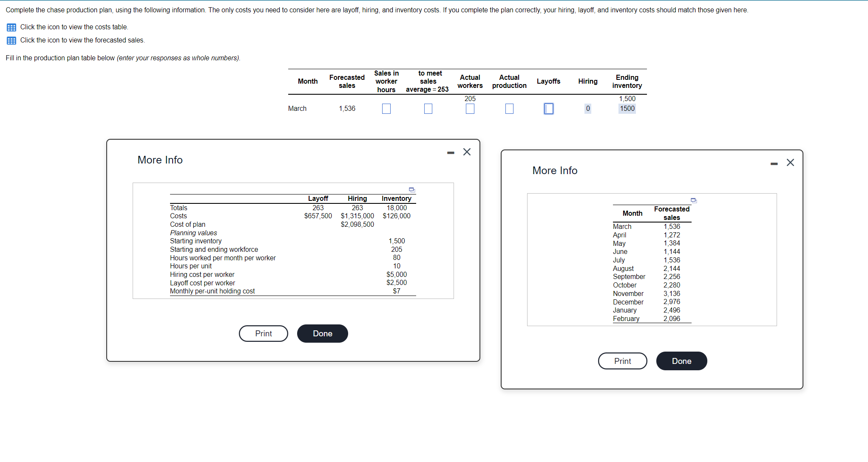Minimize the costs More Info dialog

point(451,152)
